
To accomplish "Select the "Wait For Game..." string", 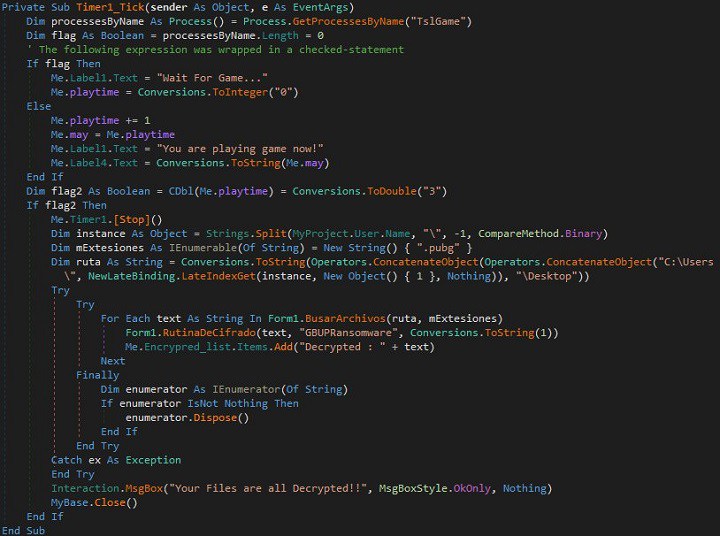I will pos(212,78).
